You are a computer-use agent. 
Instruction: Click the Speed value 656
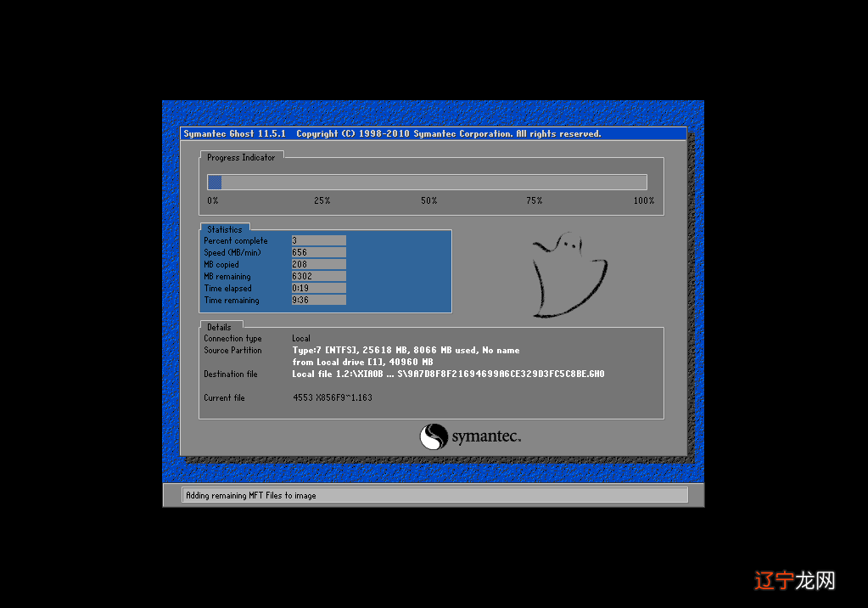[x=319, y=252]
